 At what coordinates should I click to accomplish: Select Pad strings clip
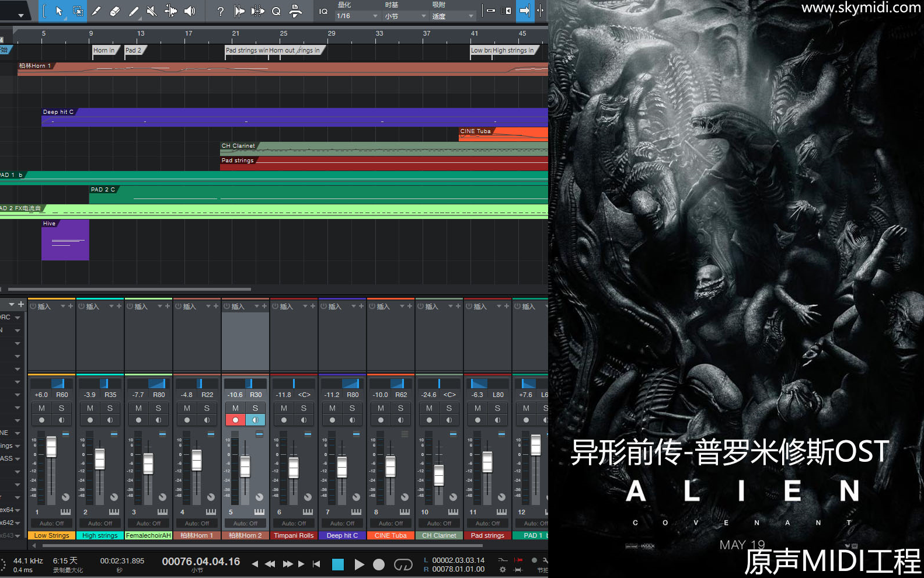click(x=383, y=163)
